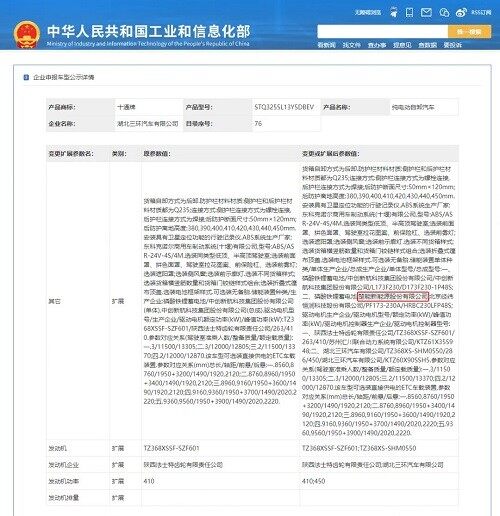Open the 要投诉 navigation item
500x516 pixels.
pyautogui.click(x=452, y=45)
